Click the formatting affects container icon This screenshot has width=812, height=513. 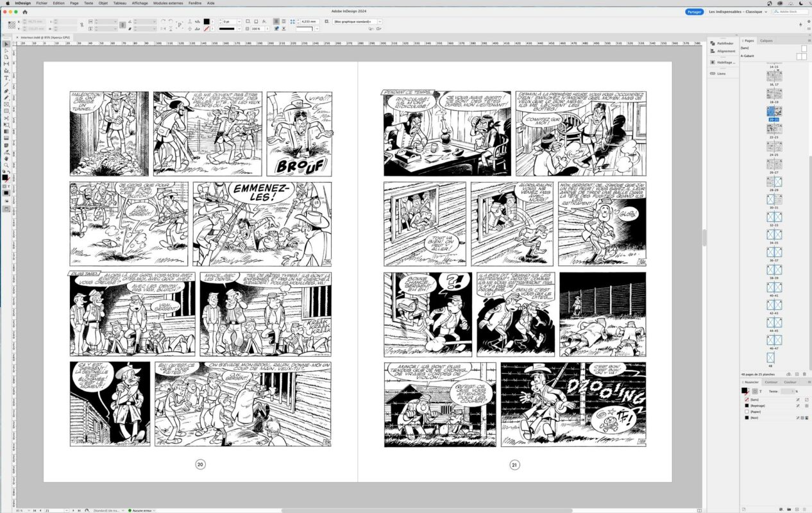click(755, 391)
